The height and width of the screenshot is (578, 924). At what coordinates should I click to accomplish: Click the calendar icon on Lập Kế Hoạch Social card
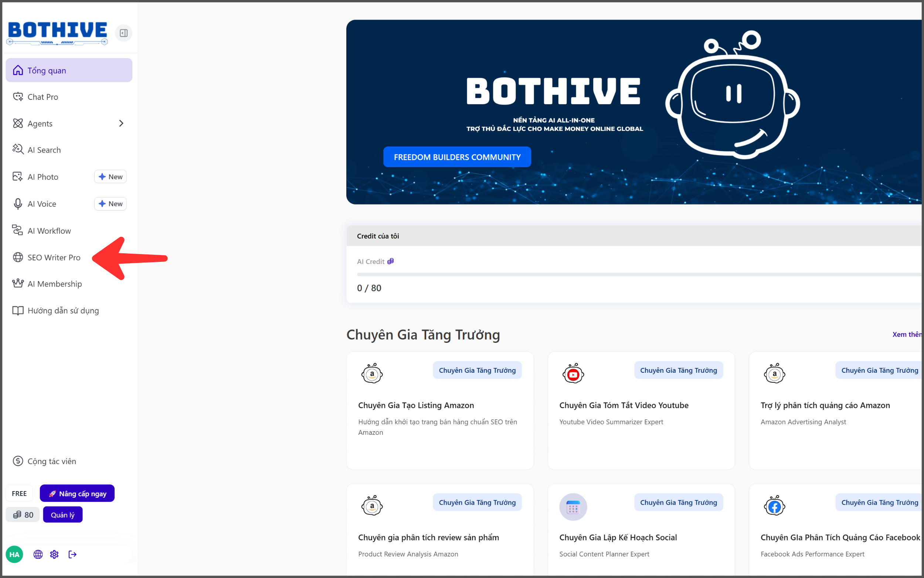point(573,507)
